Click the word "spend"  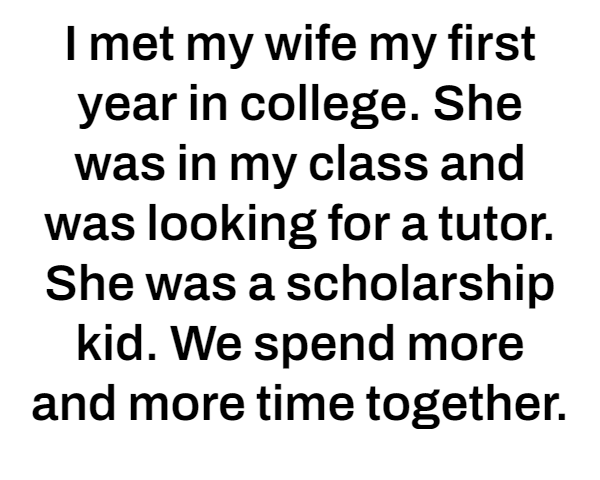[324, 344]
